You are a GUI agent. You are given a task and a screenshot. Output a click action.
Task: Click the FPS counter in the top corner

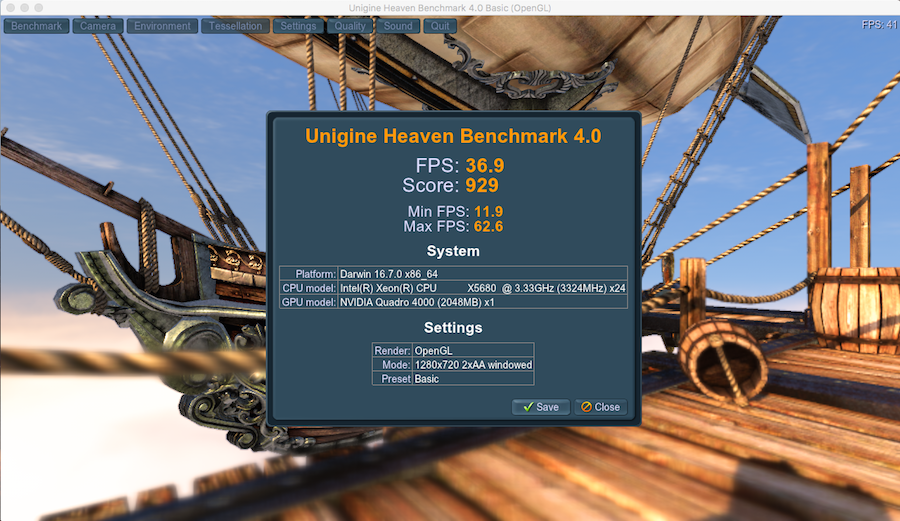[879, 25]
